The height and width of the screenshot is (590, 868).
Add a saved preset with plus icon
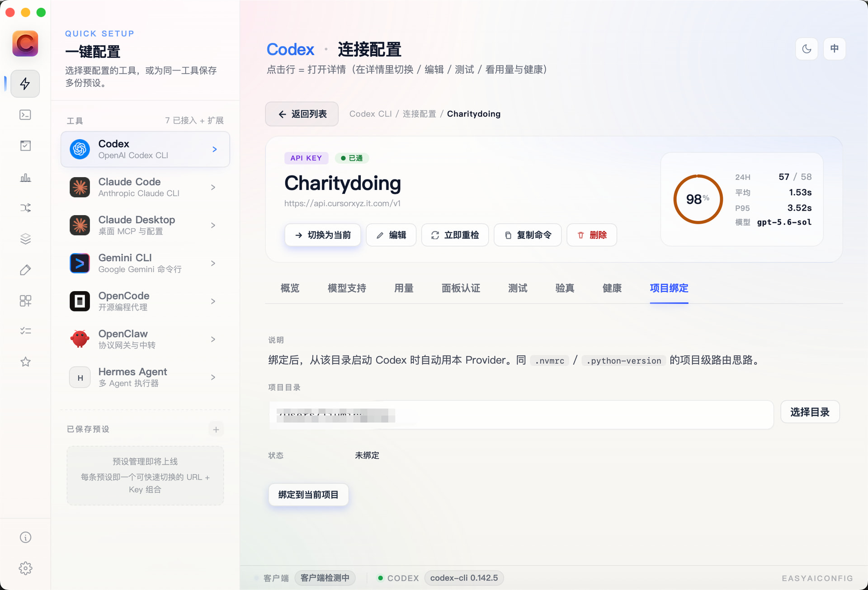pyautogui.click(x=216, y=430)
